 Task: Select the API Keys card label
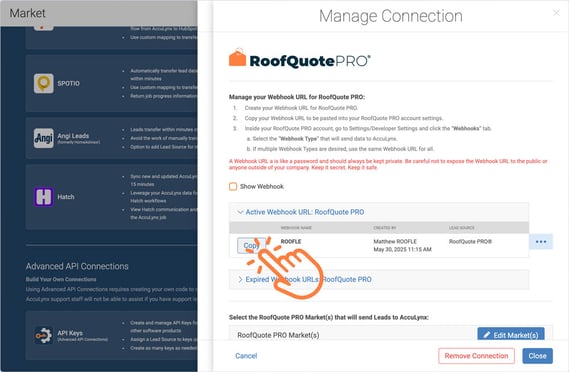point(70,333)
